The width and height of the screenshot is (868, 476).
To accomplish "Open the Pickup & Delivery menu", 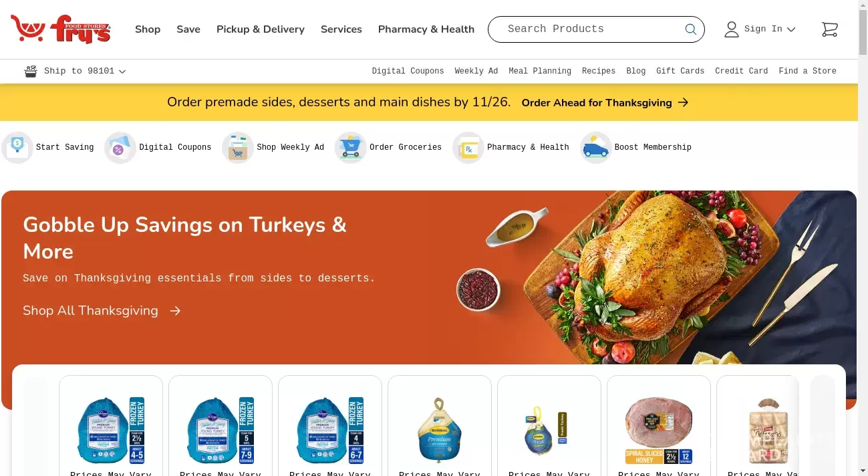I will [261, 29].
